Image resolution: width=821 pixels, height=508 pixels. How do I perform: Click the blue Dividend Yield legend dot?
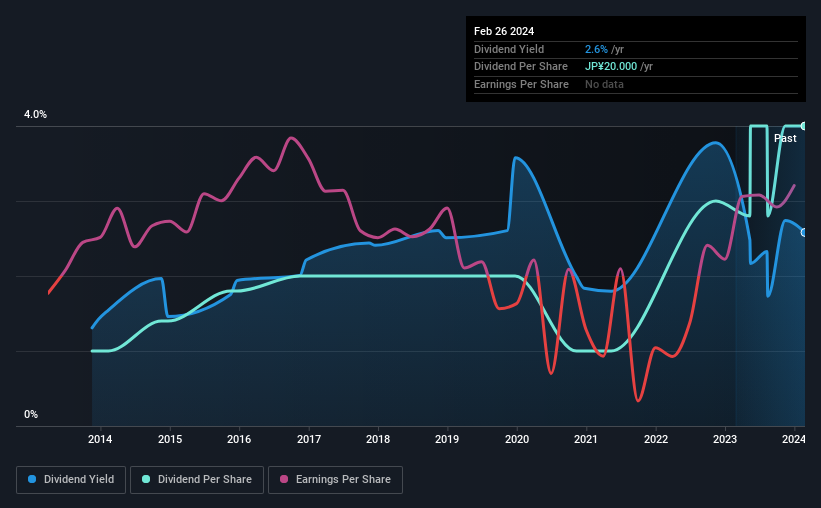32,479
